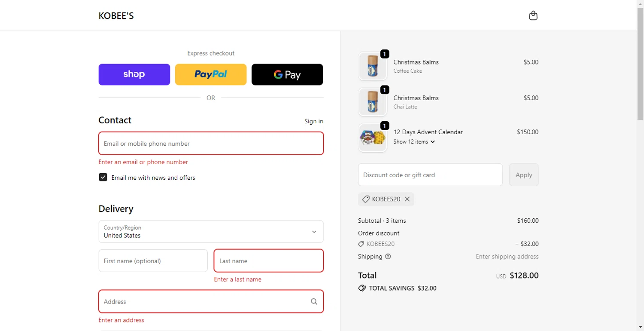Image resolution: width=644 pixels, height=331 pixels.
Task: Pay with PayPal express checkout
Action: (x=211, y=74)
